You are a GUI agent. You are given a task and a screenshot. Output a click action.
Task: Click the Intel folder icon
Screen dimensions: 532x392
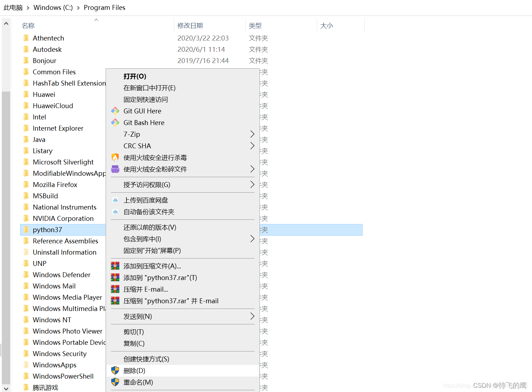click(26, 117)
